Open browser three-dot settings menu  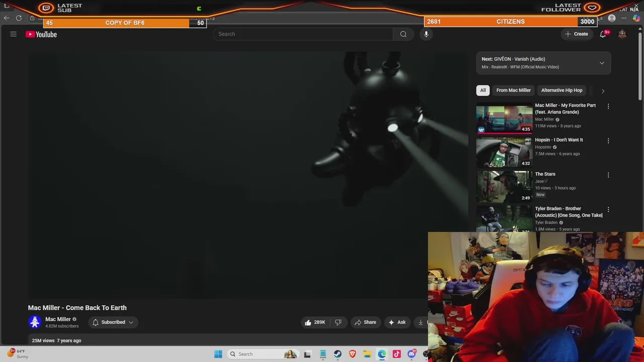click(624, 18)
